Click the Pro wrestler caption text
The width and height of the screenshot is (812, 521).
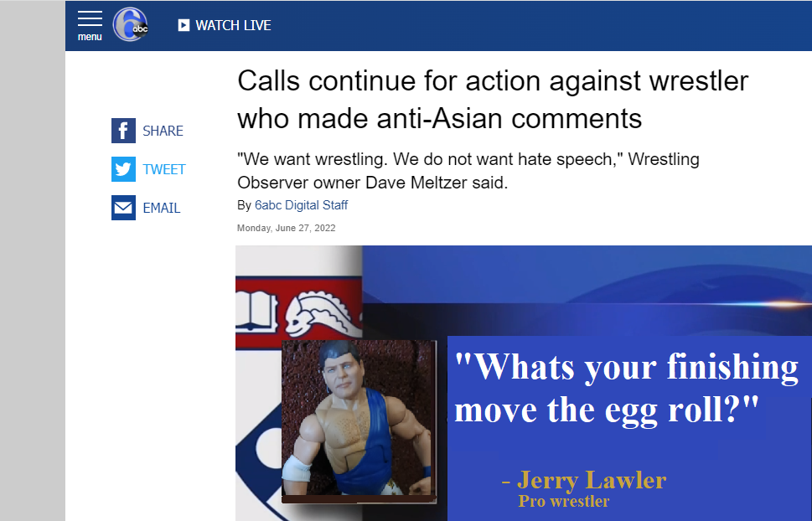point(563,502)
